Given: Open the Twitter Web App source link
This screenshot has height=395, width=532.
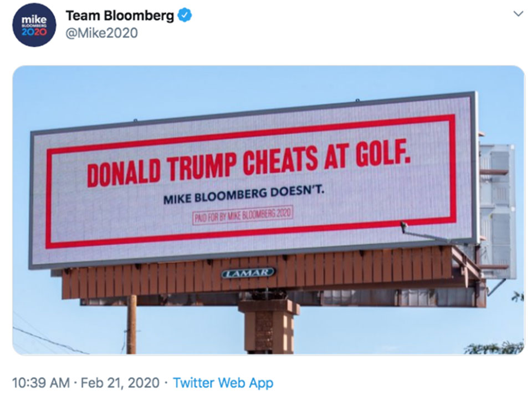Looking at the screenshot, I should 223,383.
